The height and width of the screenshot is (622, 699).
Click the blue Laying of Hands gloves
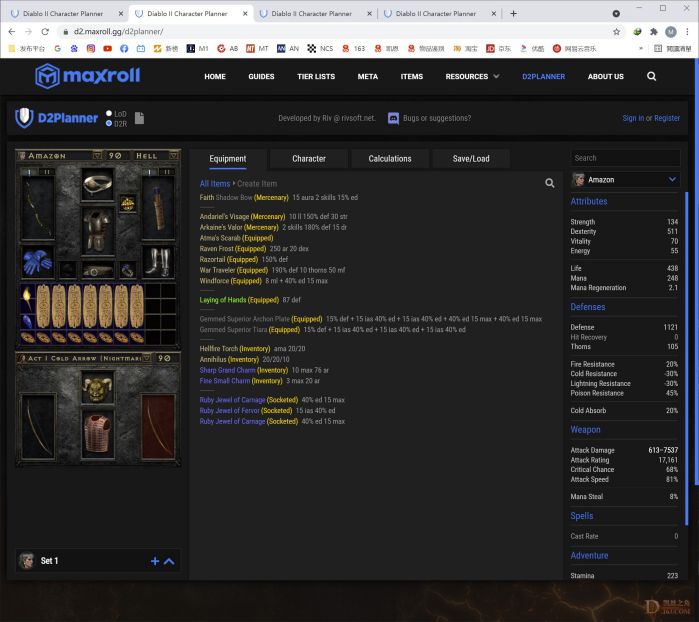(x=37, y=262)
